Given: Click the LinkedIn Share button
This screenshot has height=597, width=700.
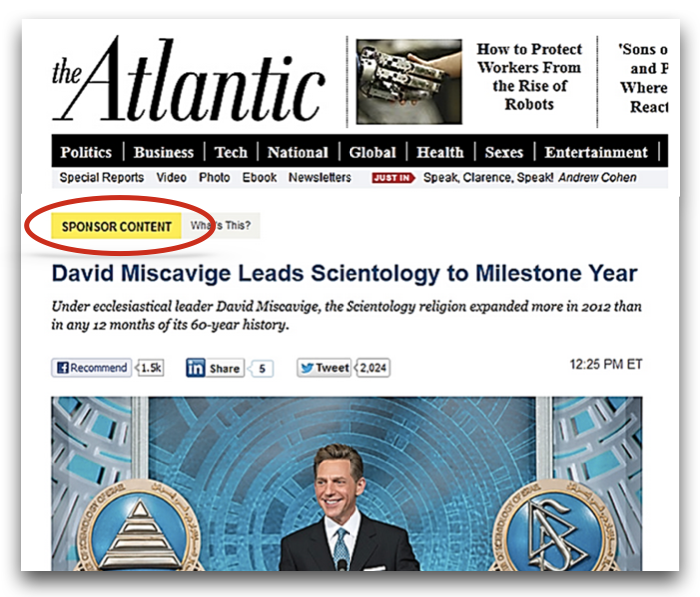Looking at the screenshot, I should 215,368.
